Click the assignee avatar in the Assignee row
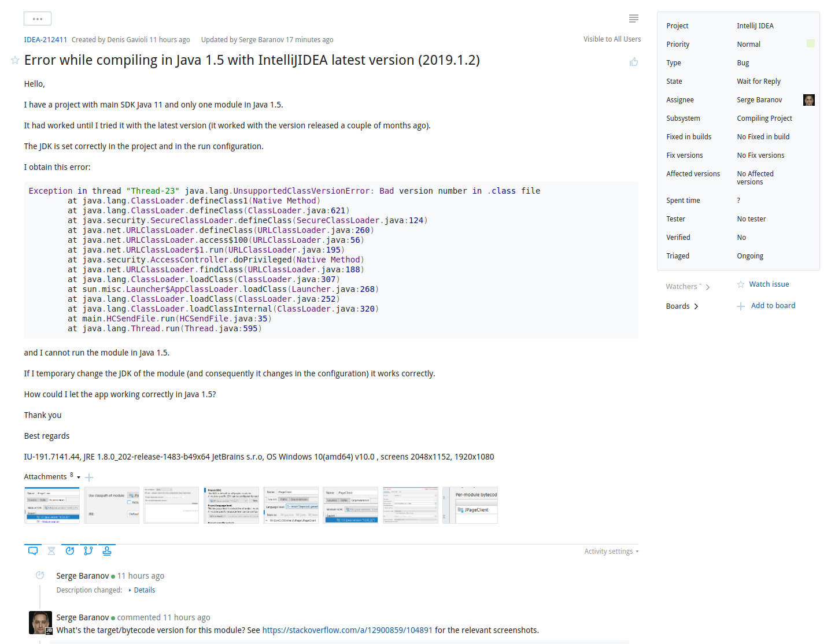The image size is (831, 644). [809, 100]
